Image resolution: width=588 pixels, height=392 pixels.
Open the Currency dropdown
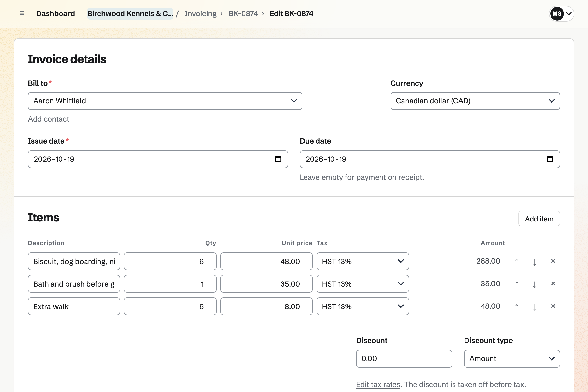[475, 101]
